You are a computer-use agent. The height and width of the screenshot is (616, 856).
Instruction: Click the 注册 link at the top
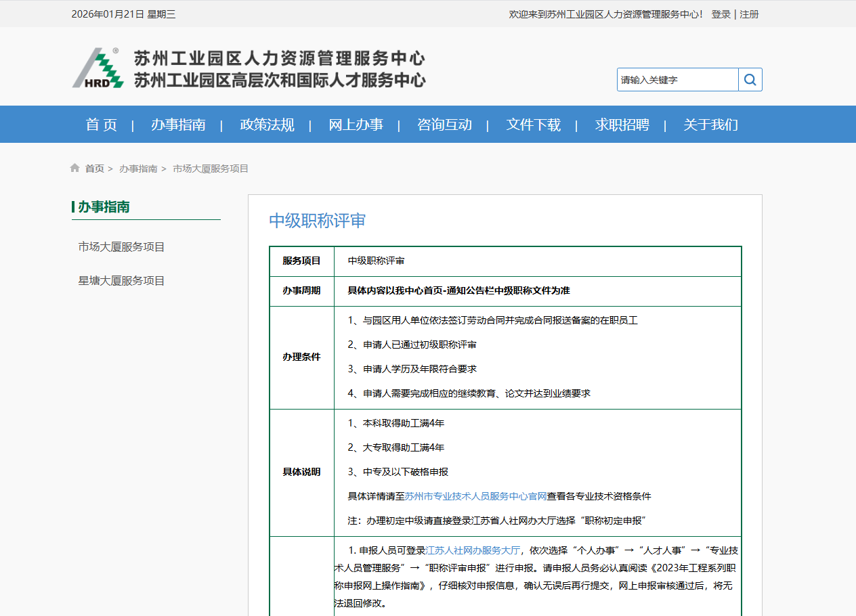coord(749,14)
